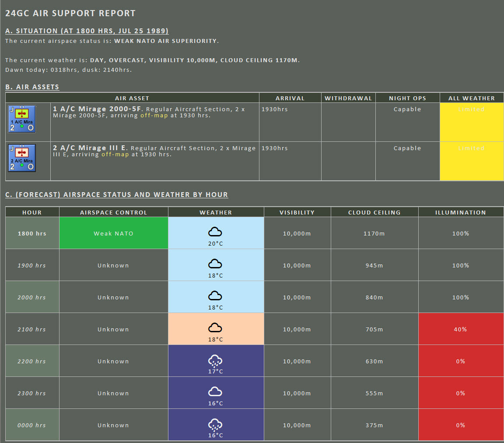This screenshot has width=504, height=443.
Task: Click the Mirage III E unit counter icon
Action: 22,158
